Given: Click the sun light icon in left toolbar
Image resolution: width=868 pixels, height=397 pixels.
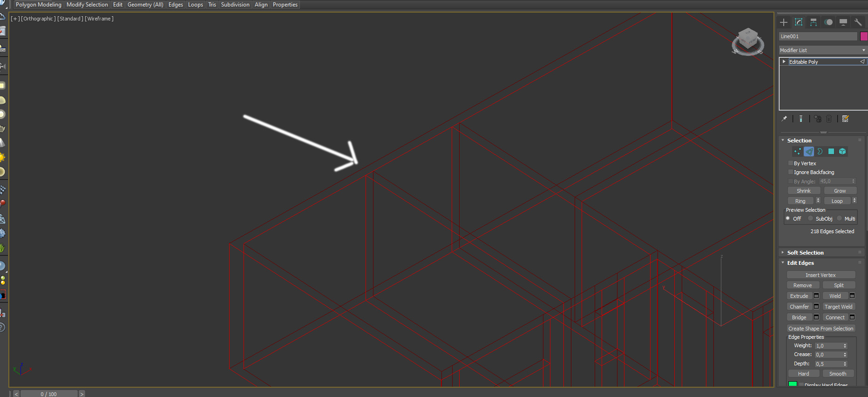Looking at the screenshot, I should [x=2, y=157].
